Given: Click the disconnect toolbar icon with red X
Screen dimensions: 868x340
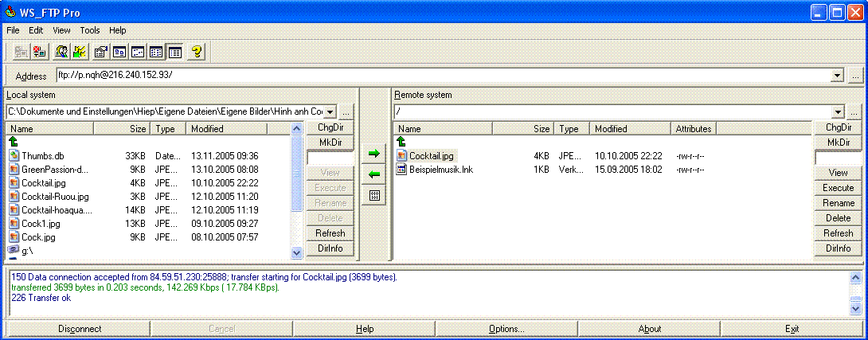Looking at the screenshot, I should [x=39, y=52].
